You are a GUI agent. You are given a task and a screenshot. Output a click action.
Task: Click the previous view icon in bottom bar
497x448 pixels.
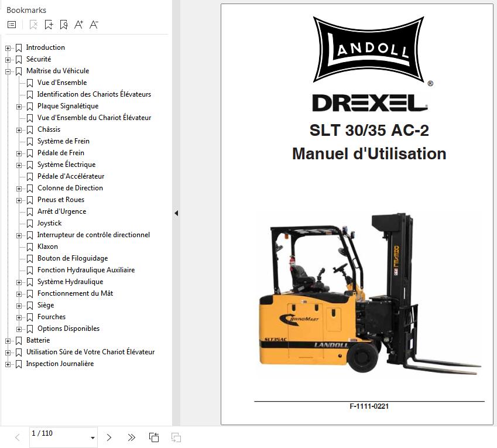[154, 437]
